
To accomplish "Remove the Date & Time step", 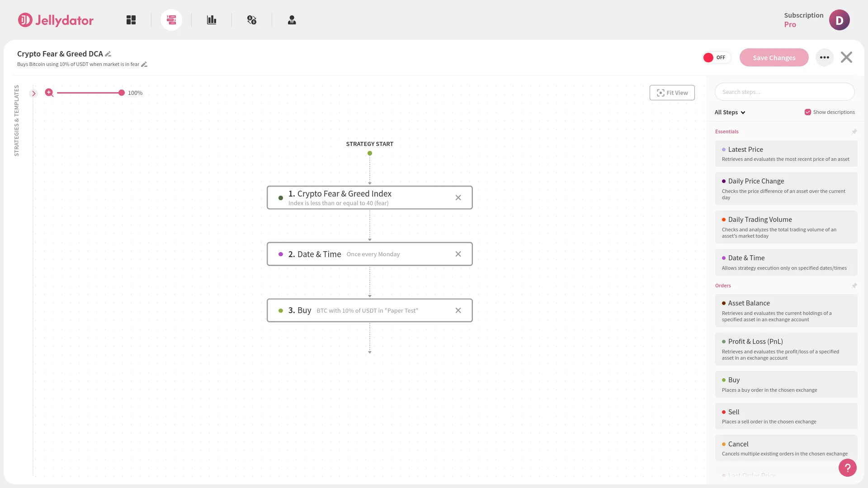I will point(458,254).
